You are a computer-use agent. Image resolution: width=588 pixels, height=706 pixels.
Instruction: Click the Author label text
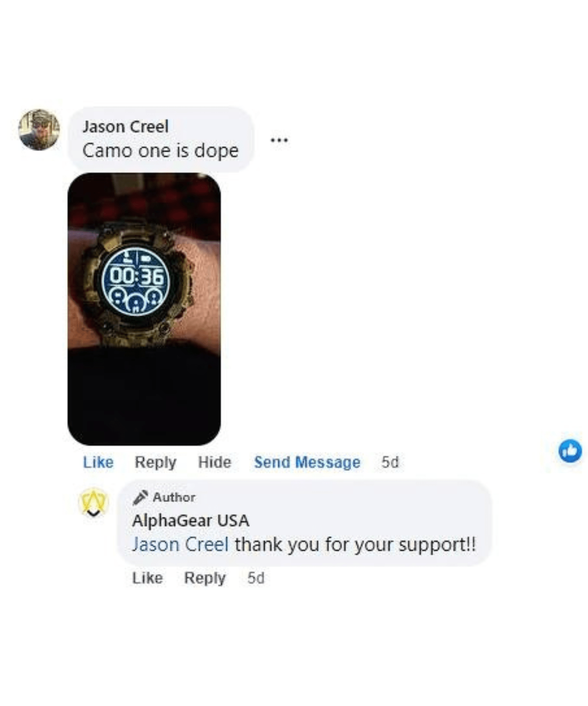[x=174, y=497]
